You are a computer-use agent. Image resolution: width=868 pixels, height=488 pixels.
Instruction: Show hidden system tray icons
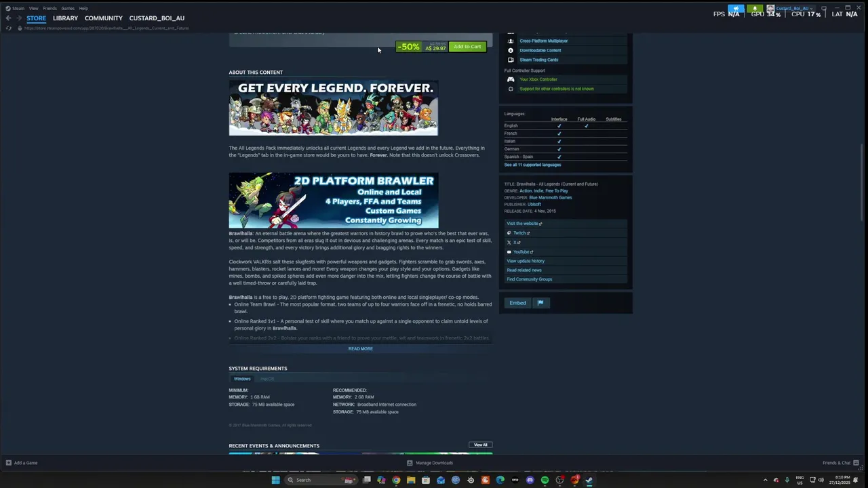766,480
